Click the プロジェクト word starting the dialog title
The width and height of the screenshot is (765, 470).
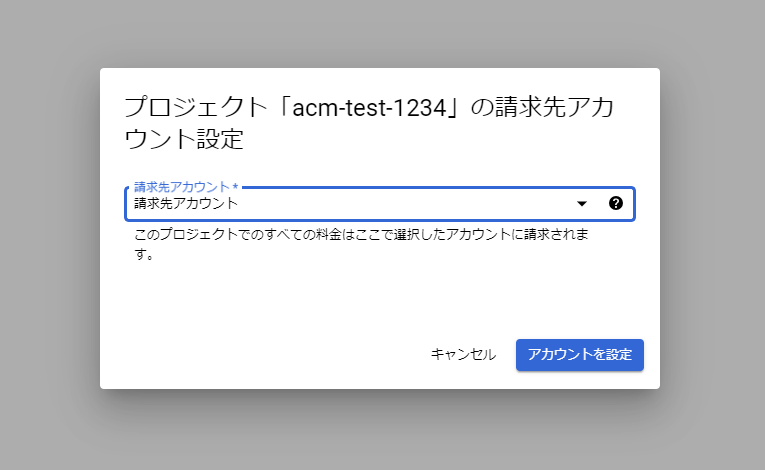point(196,107)
